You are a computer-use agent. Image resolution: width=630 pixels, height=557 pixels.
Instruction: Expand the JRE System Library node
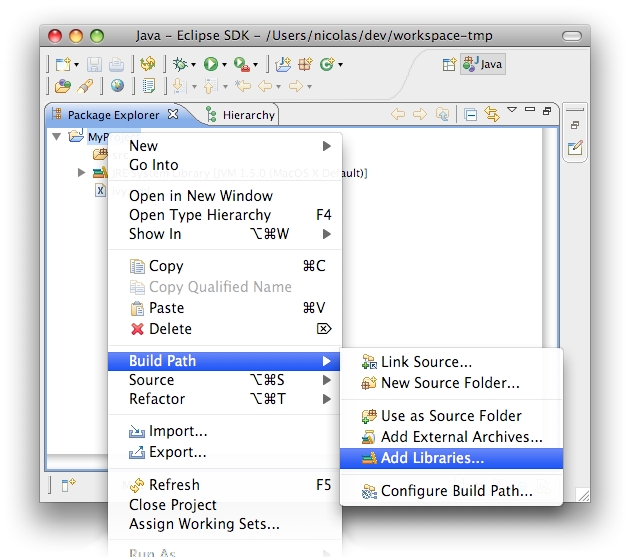(x=82, y=173)
